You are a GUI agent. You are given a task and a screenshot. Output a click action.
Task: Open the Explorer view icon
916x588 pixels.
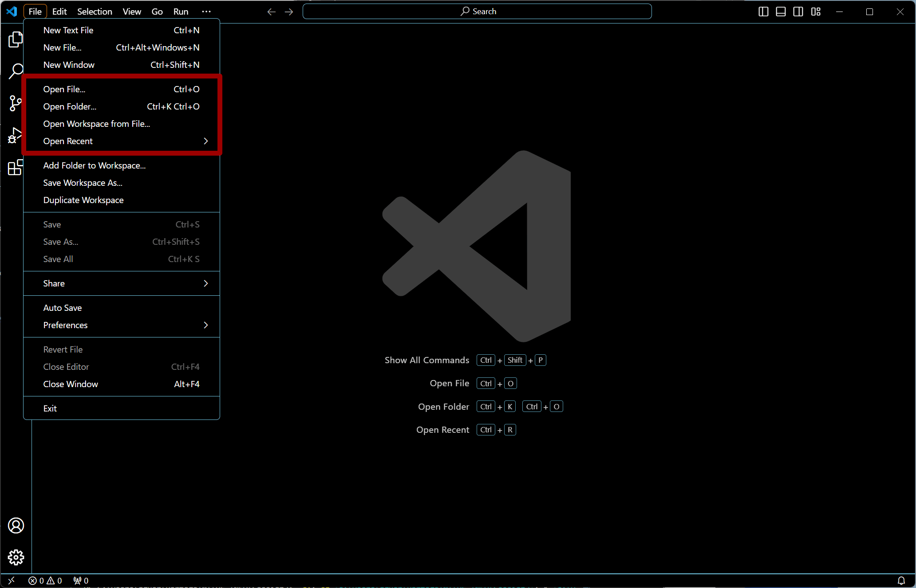click(15, 40)
